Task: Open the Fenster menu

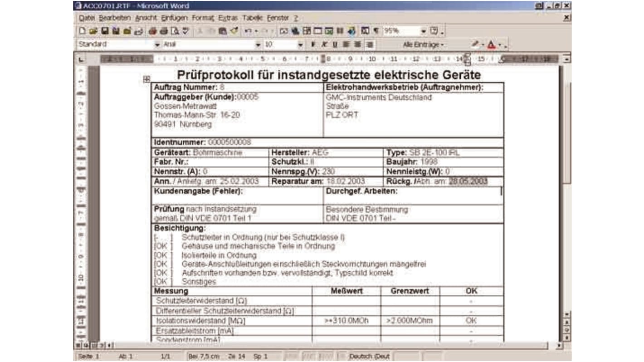Action: coord(278,18)
